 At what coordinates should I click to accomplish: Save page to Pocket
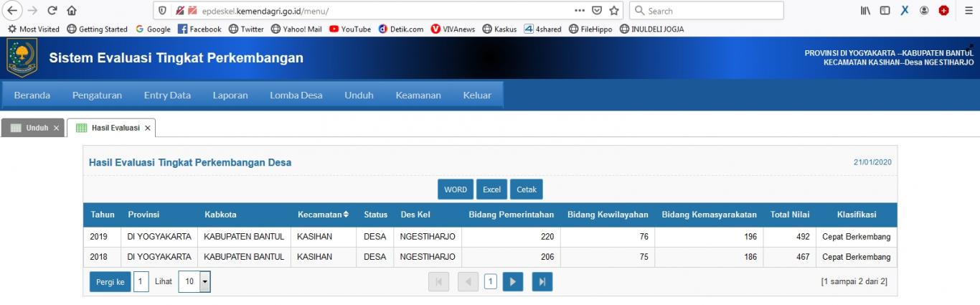click(x=598, y=11)
